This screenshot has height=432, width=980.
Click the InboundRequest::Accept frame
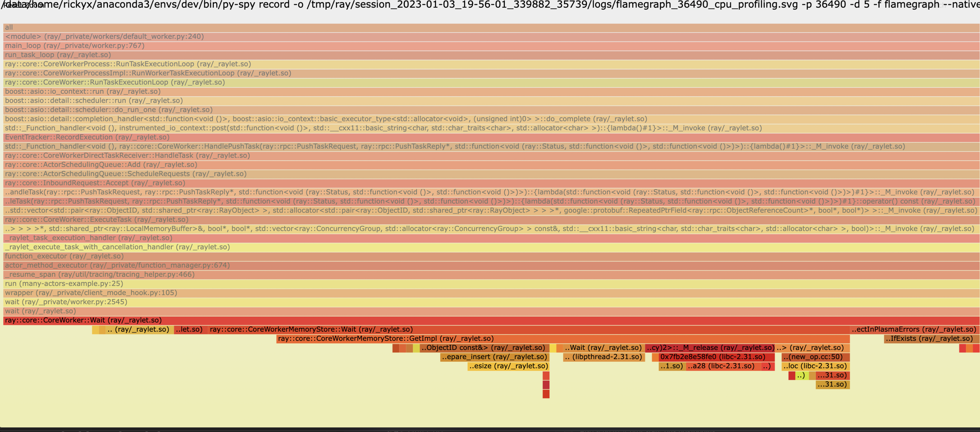tap(490, 183)
